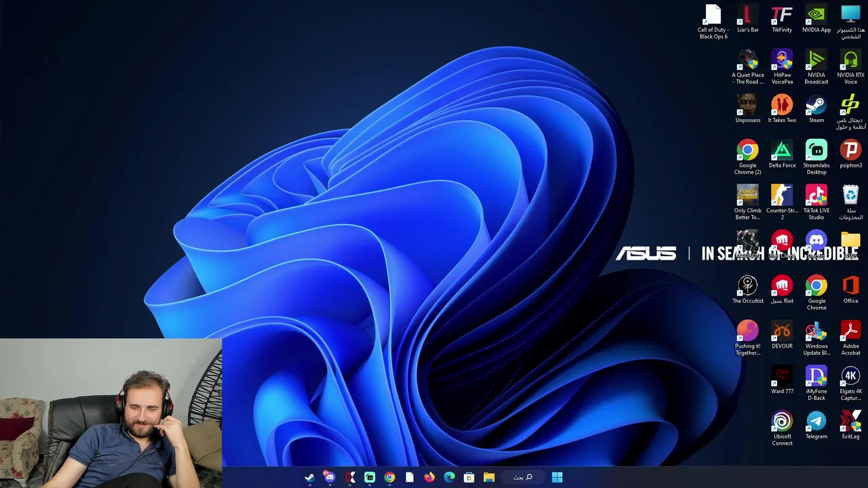The height and width of the screenshot is (488, 868).
Task: Open File Explorer from the taskbar
Action: [x=489, y=477]
